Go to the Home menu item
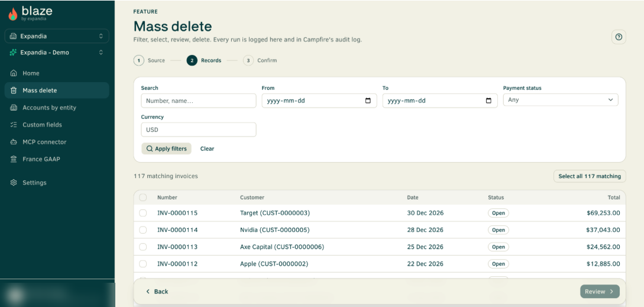Screen dimensions: 644x307 coord(57,73)
